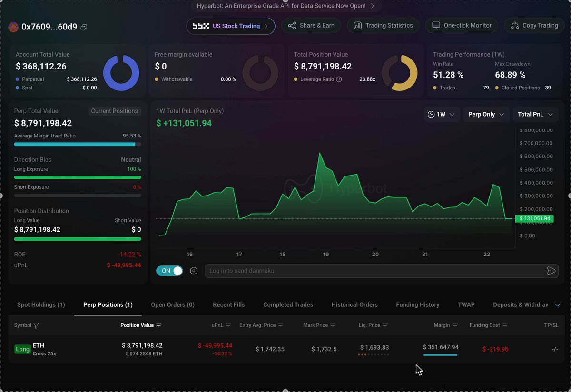Toggle the danmaku ON switch

tap(169, 271)
